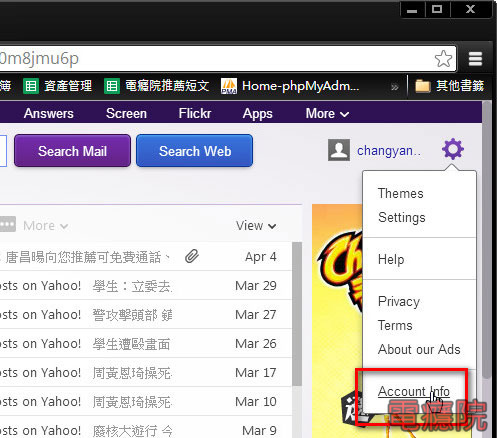Show hidden bookmarks via double chevron

[395, 87]
